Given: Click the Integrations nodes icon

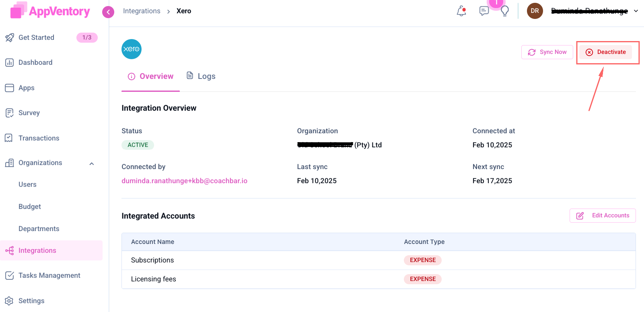Looking at the screenshot, I should [9, 250].
